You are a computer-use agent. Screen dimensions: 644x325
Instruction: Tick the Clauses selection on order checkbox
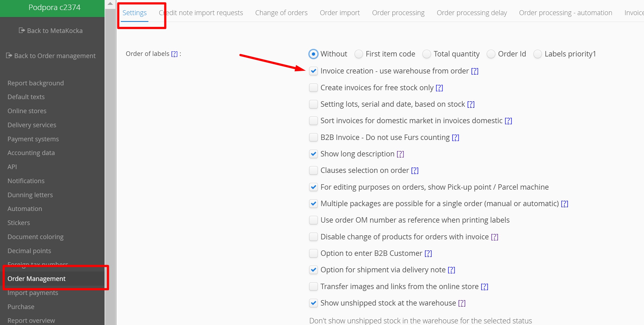pyautogui.click(x=313, y=170)
